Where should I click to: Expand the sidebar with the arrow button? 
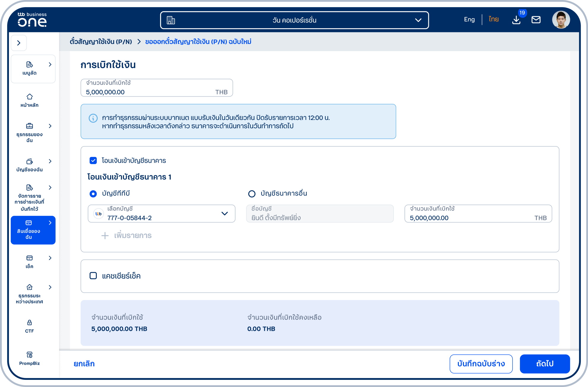[x=19, y=43]
